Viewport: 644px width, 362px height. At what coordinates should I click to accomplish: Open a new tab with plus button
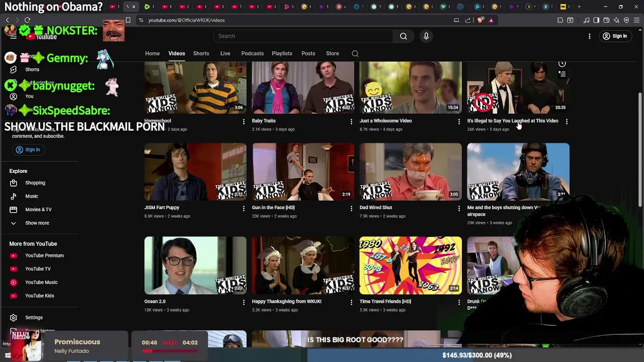579,7
